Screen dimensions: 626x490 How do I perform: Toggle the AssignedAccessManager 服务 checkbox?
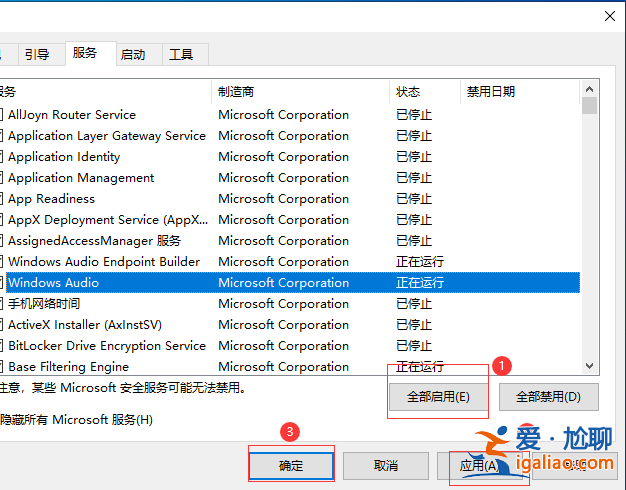(1, 241)
